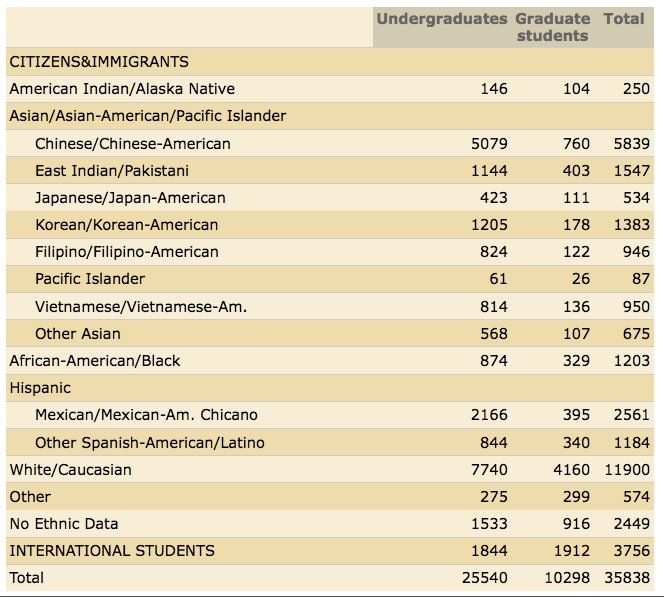Click the Graduate students column header

tap(552, 27)
